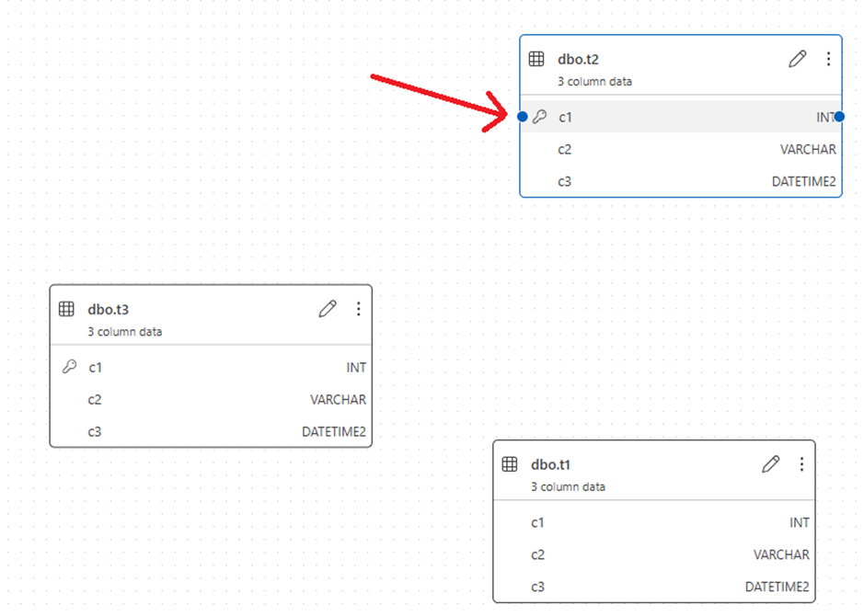Screen dimensions: 864x616
Task: Click the primary key icon in dbo.t2
Action: pos(539,116)
